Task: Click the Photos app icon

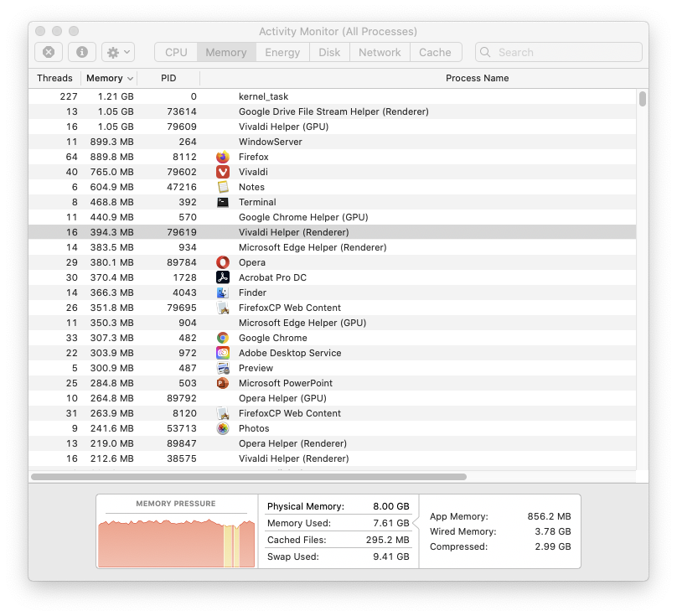Action: (223, 428)
